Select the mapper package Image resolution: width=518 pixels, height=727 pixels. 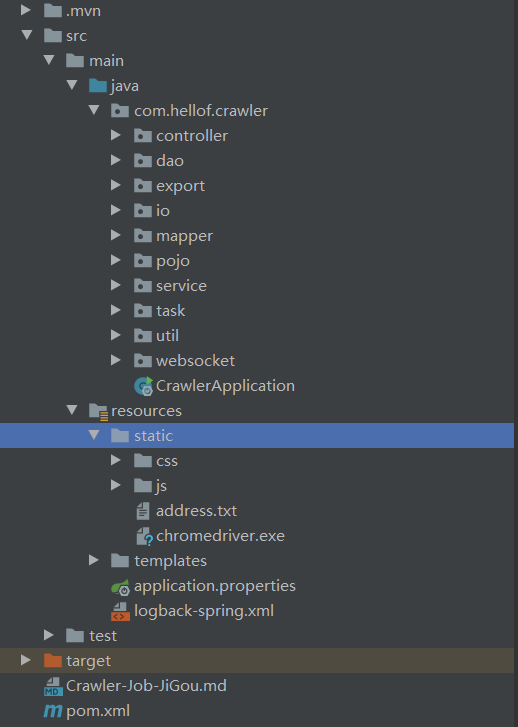(173, 236)
